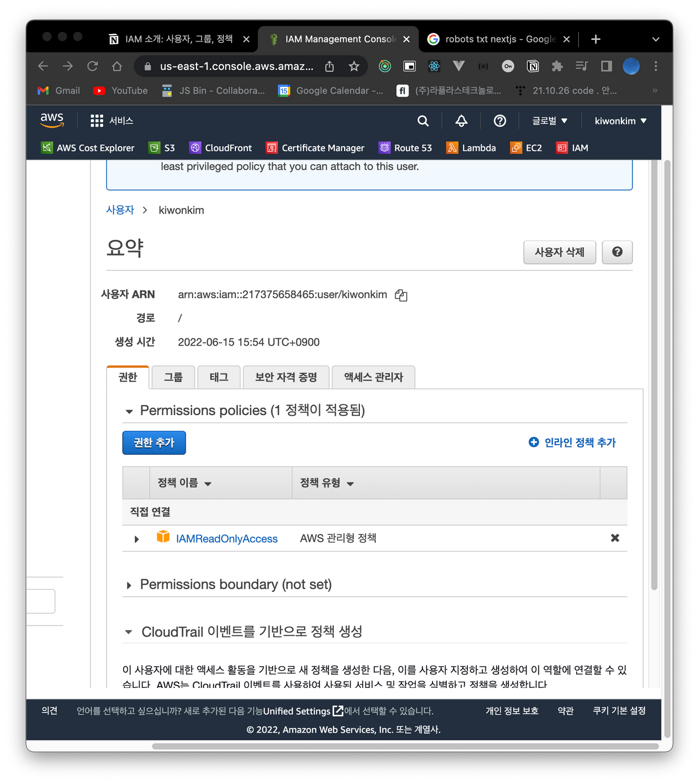Screen dimensions: 699x784
Task: Expand the Permissions boundary section
Action: click(x=129, y=585)
